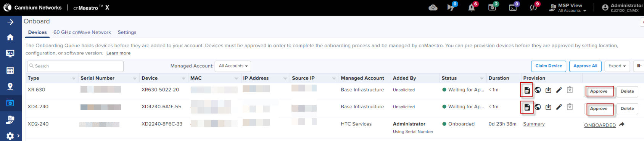
Task: Open the IP Address column filter
Action: [x=285, y=78]
